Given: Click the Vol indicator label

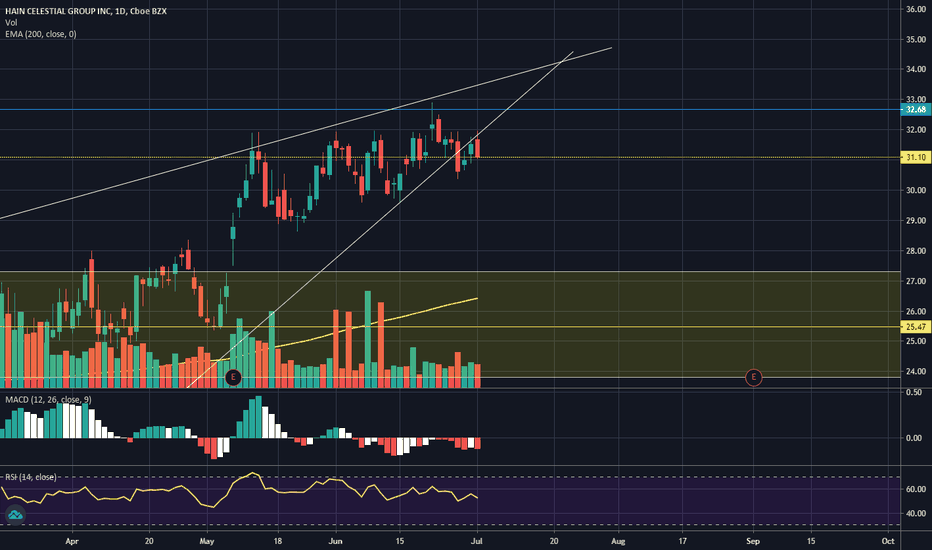Looking at the screenshot, I should click(11, 23).
